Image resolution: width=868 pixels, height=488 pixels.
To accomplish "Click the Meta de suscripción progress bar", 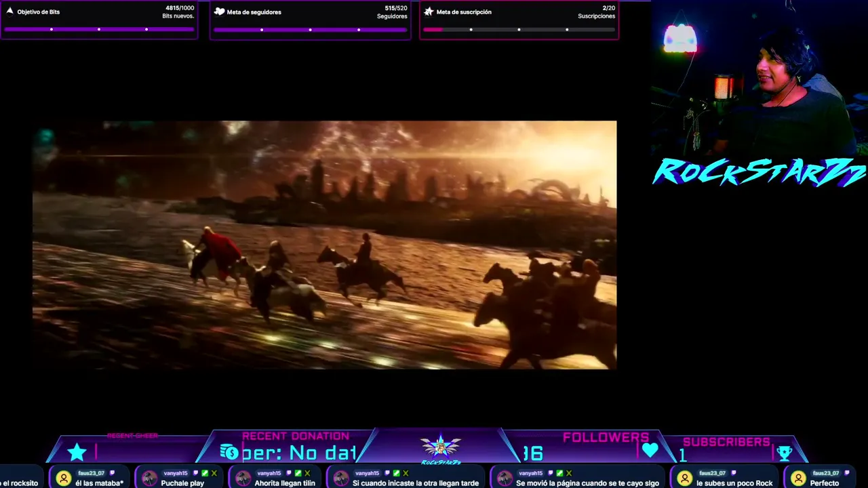I will coord(519,30).
